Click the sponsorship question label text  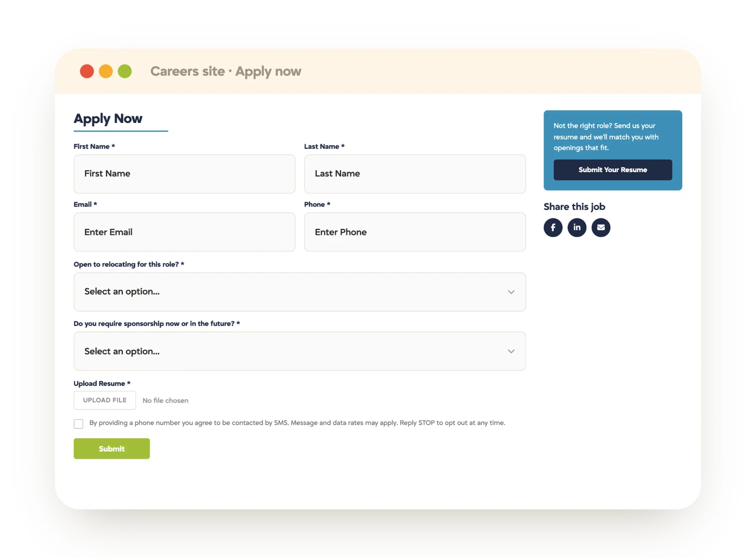[157, 323]
